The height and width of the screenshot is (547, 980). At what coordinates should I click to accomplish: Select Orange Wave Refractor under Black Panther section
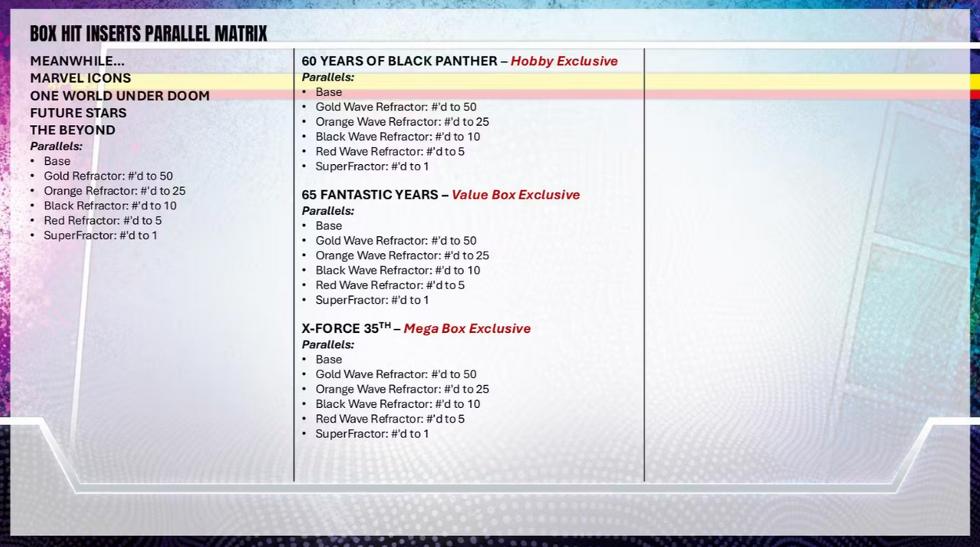[x=403, y=122]
